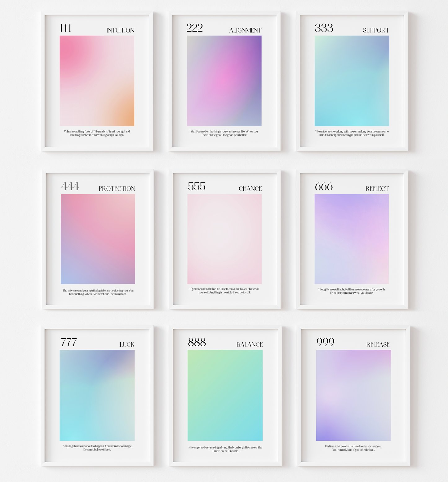Screen dimensions: 448x482
Task: Click the pale pink gradient on 555 poster
Action: tap(224, 239)
